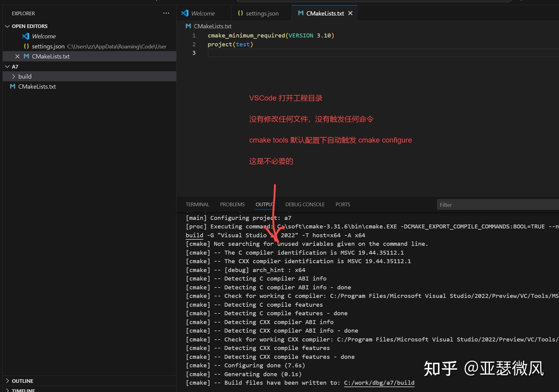
Task: Collapse the OPEN EDITORS section
Action: coord(7,26)
